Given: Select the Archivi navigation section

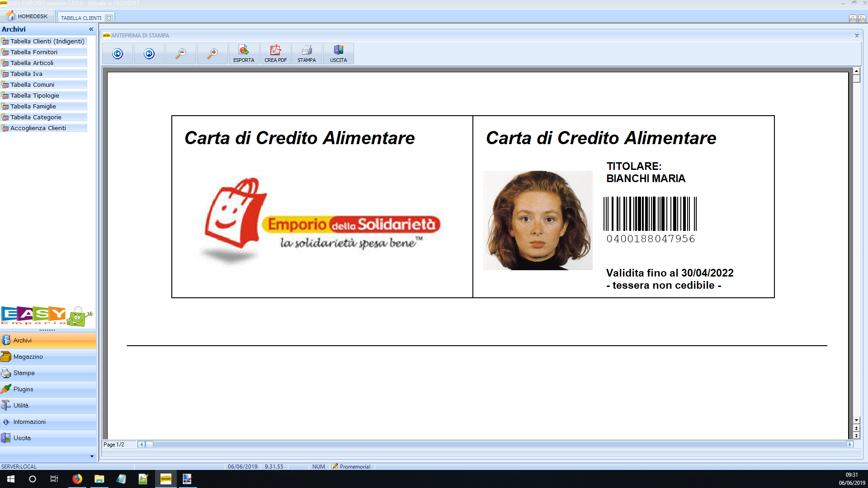Looking at the screenshot, I should click(48, 340).
